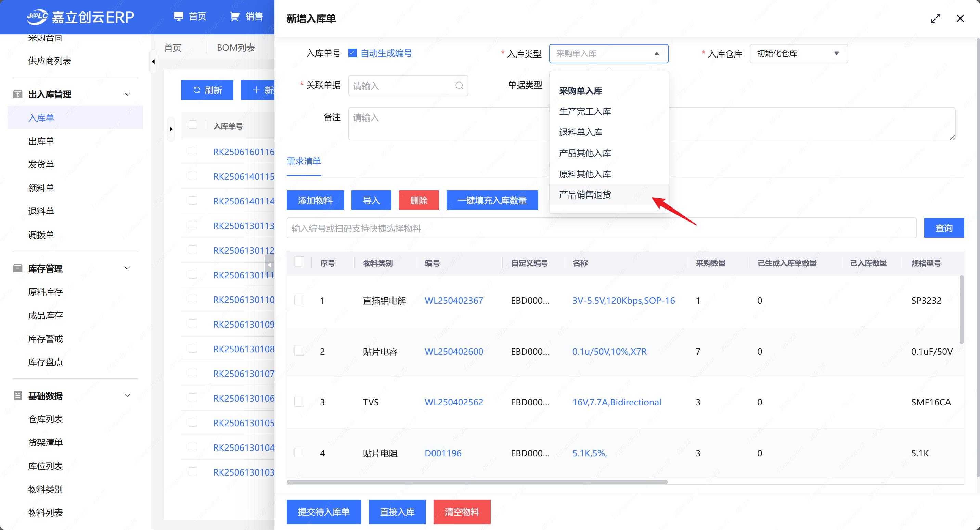Screen dimensions: 980x530
Task: Click the 出入库管理 sidebar section icon
Action: (17, 94)
